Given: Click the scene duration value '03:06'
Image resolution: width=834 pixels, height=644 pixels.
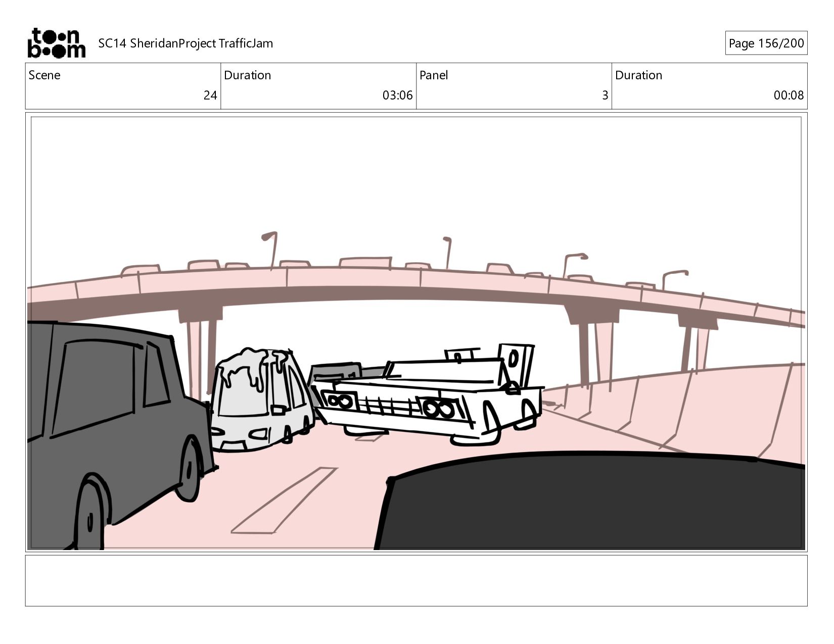Looking at the screenshot, I should (397, 95).
